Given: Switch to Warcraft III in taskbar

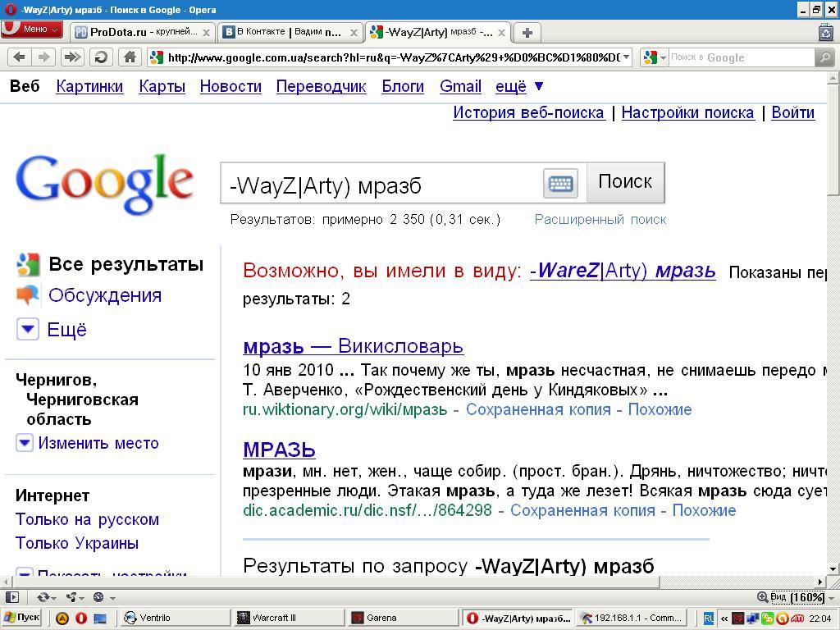Looking at the screenshot, I should (x=290, y=618).
